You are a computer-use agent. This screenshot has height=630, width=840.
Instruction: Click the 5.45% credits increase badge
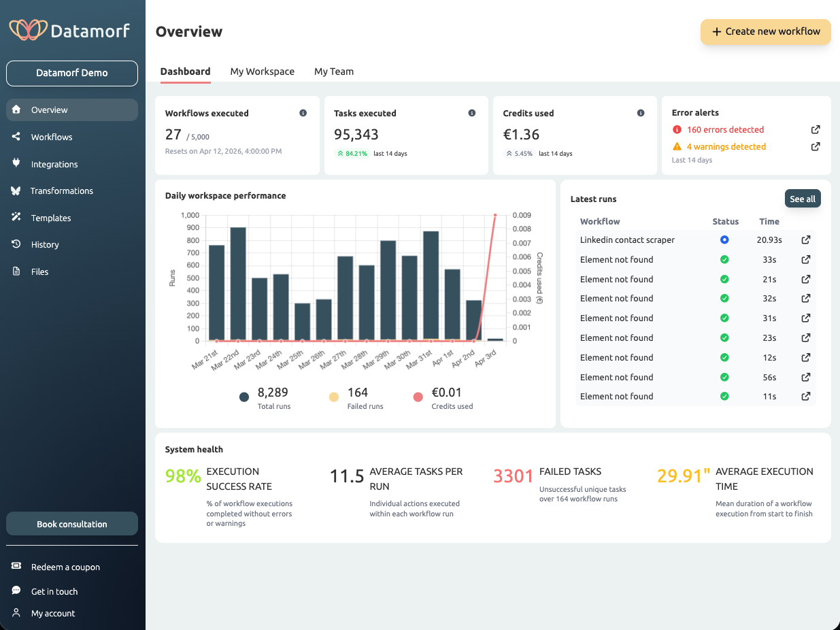518,154
